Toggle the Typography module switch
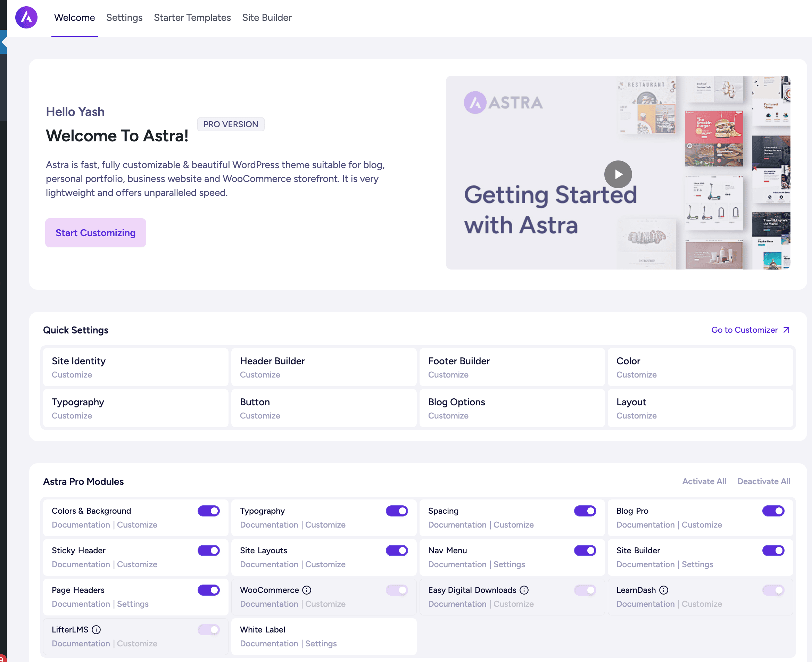This screenshot has width=812, height=662. [397, 511]
